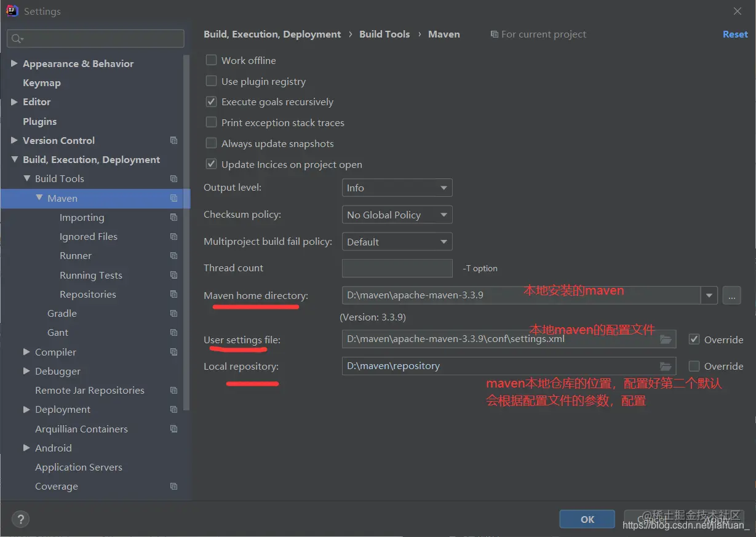Enable Use plugin registry checkbox
The width and height of the screenshot is (756, 537).
(x=211, y=81)
